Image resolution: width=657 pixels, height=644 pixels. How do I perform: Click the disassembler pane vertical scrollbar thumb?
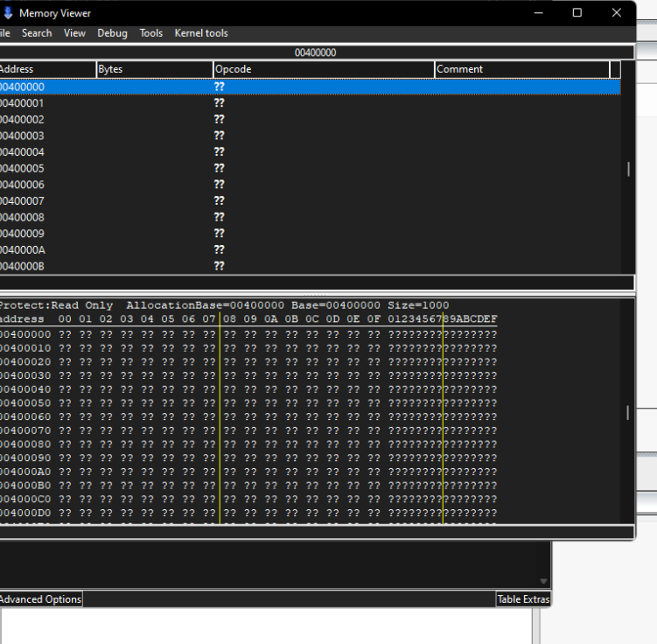point(628,169)
